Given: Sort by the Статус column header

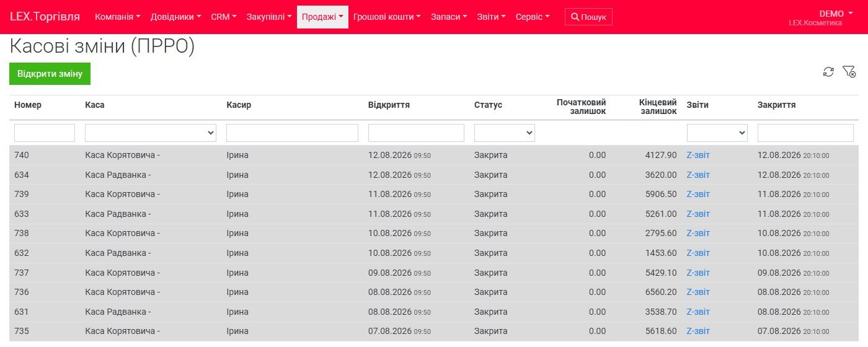Looking at the screenshot, I should pos(489,105).
